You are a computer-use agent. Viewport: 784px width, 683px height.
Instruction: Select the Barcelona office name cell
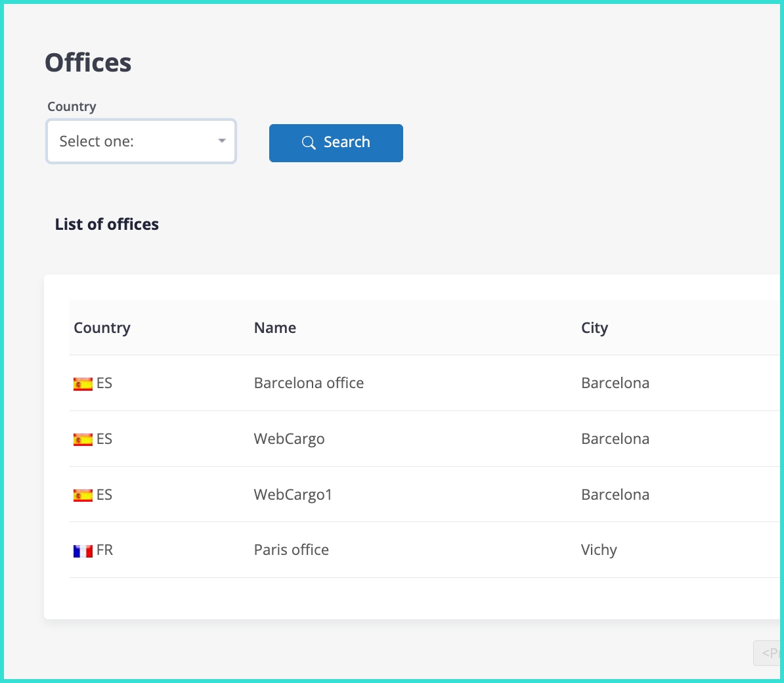[x=309, y=383]
